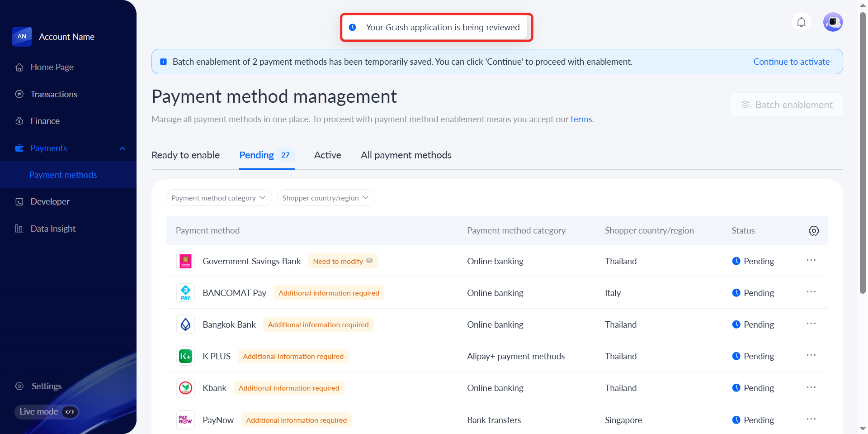
Task: Click Government Savings Bank name
Action: tap(251, 261)
